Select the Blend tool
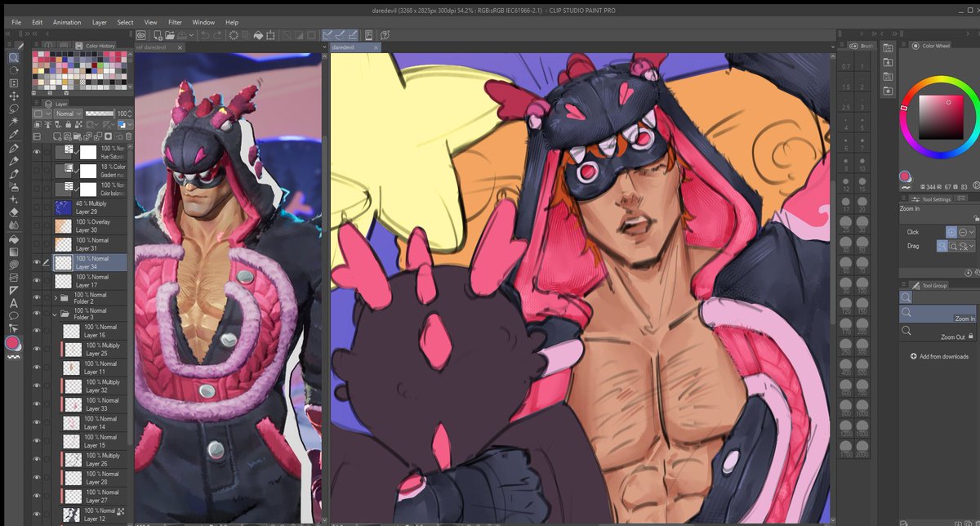The width and height of the screenshot is (980, 526). point(14,225)
